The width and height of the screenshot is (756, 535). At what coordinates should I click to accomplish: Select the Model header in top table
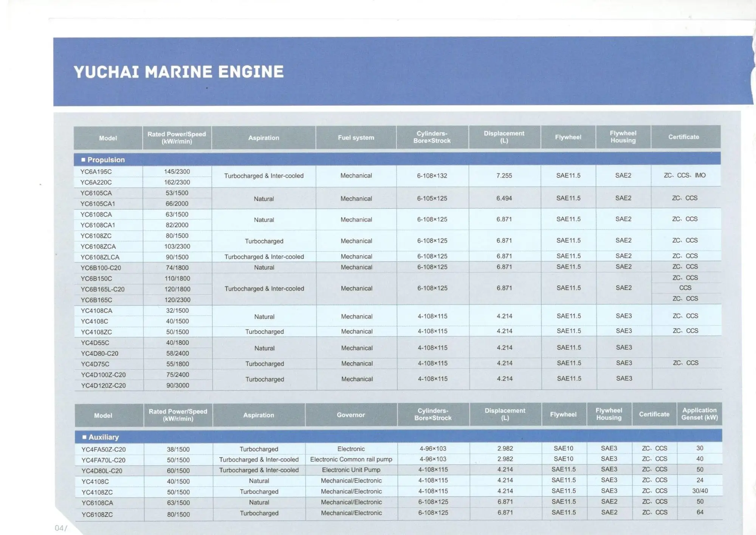pyautogui.click(x=108, y=138)
